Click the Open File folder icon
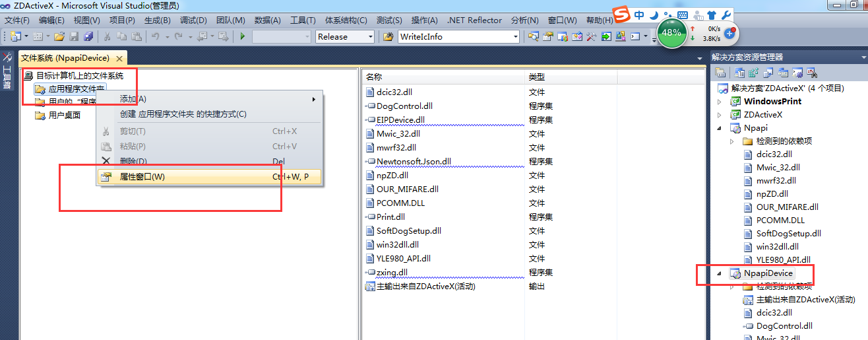This screenshot has width=868, height=340. click(59, 36)
